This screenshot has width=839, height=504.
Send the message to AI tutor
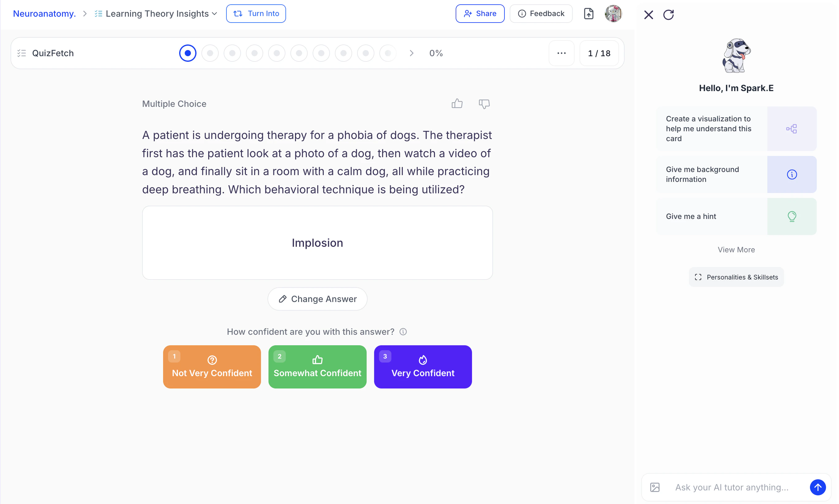click(818, 487)
